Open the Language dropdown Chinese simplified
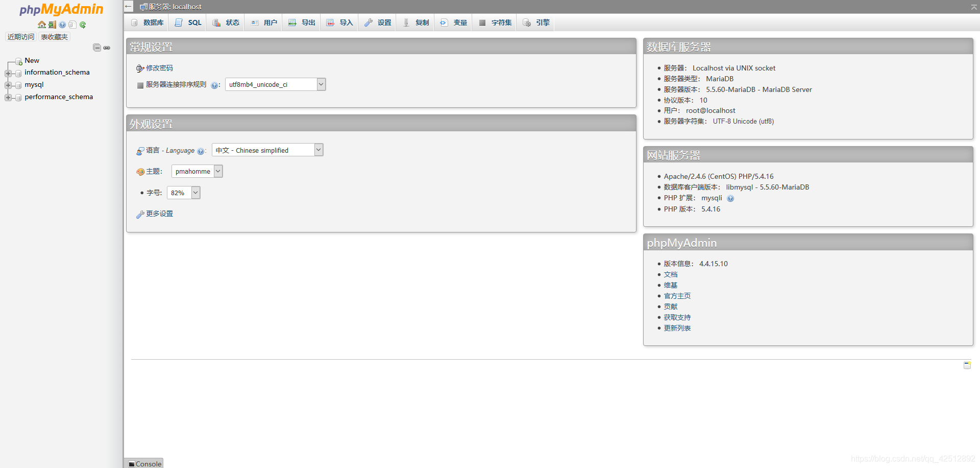Screen dimensions: 980x468 [x=267, y=150]
